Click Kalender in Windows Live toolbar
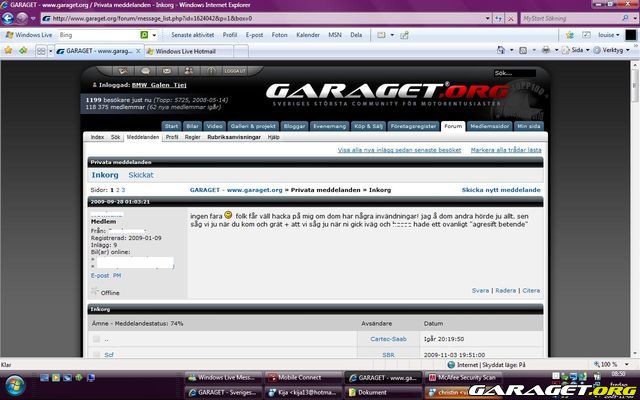This screenshot has height=400, width=640. coord(308,35)
